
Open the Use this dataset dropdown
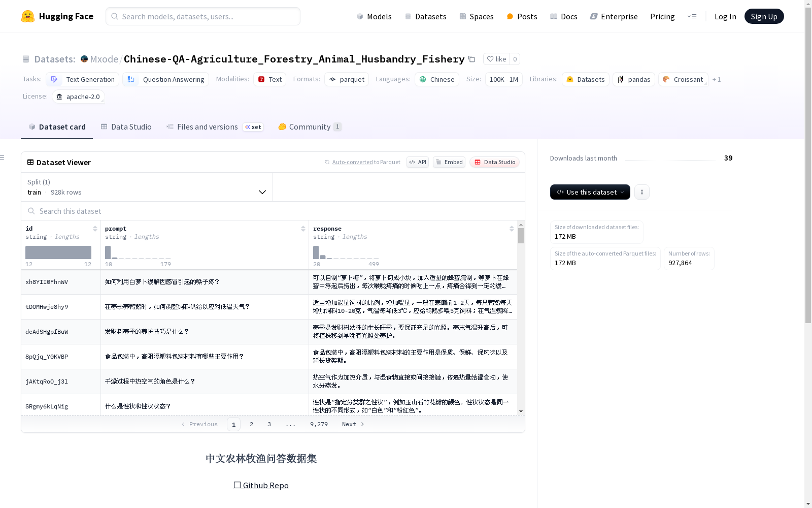(590, 192)
